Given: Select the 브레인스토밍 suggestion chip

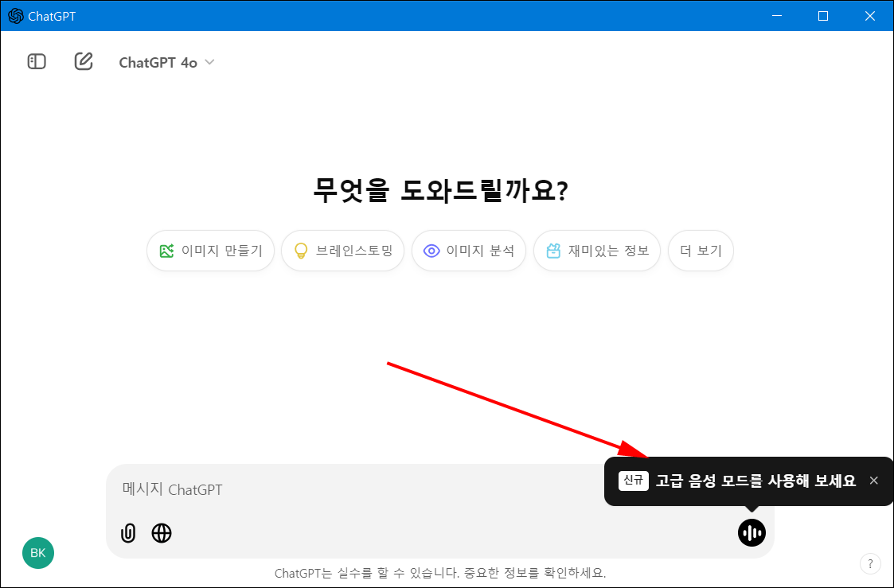Looking at the screenshot, I should coord(342,251).
